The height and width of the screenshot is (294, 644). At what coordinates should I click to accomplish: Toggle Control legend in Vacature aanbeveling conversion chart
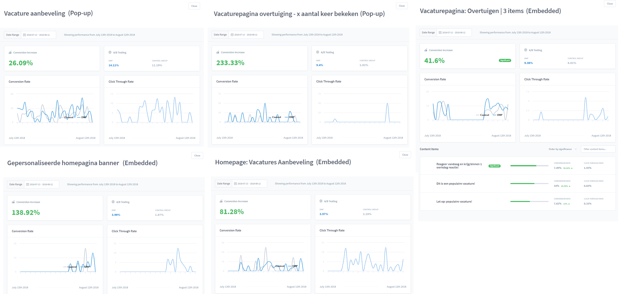click(69, 117)
